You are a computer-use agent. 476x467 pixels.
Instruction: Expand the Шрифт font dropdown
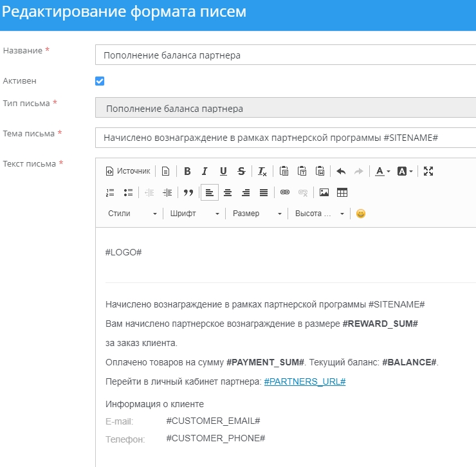pos(194,214)
